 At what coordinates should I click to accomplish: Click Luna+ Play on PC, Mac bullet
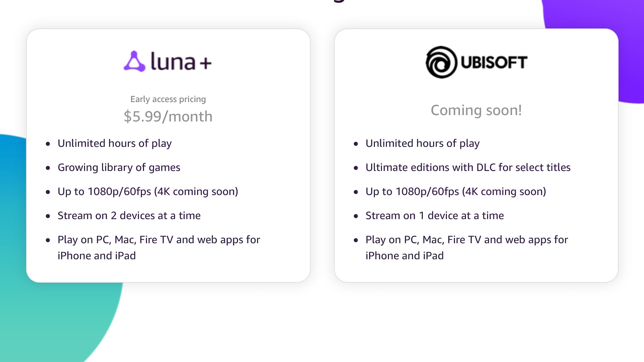(x=159, y=248)
